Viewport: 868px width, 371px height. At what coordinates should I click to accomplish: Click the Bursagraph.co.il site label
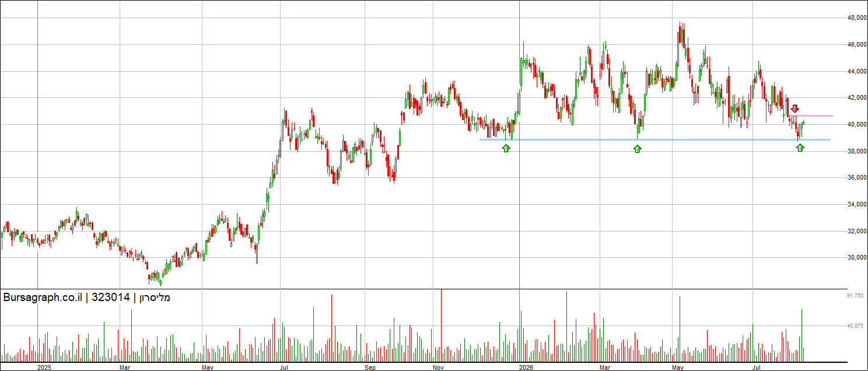click(42, 297)
